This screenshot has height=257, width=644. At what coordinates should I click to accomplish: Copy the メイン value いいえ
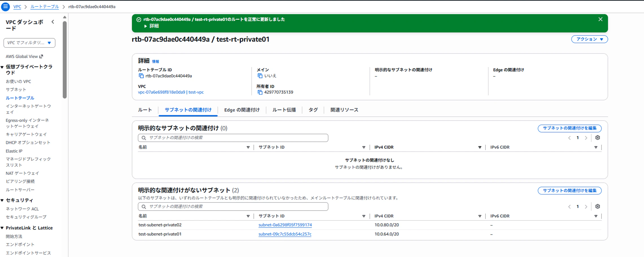(260, 76)
